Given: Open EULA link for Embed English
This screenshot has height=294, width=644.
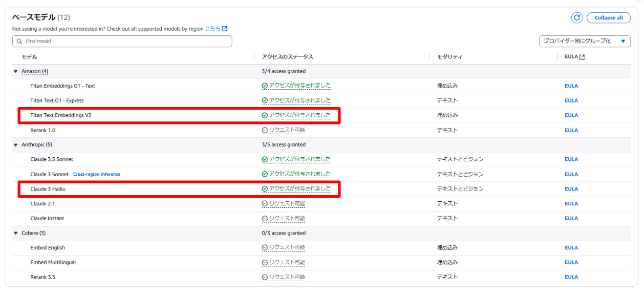Looking at the screenshot, I should (571, 248).
